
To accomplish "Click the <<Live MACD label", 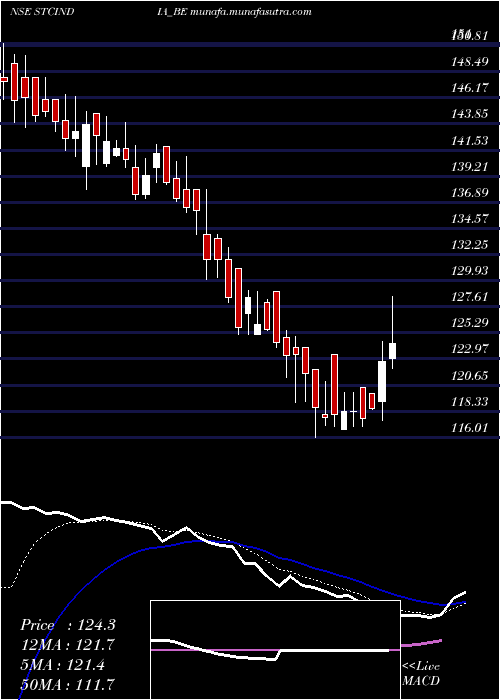I will coord(421,674).
